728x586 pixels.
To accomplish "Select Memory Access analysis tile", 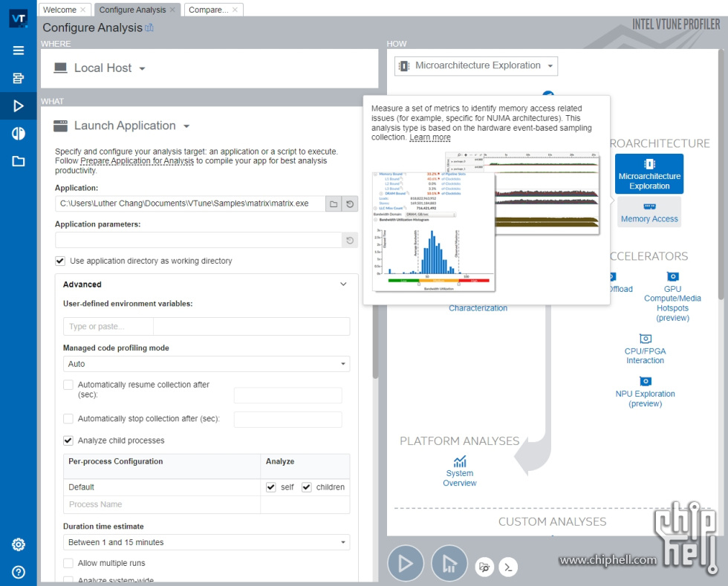I will coord(649,212).
